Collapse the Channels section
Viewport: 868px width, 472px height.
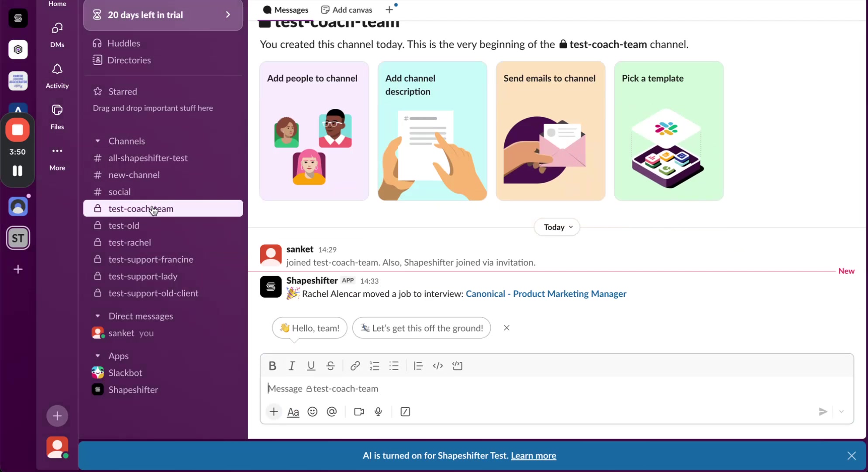98,141
